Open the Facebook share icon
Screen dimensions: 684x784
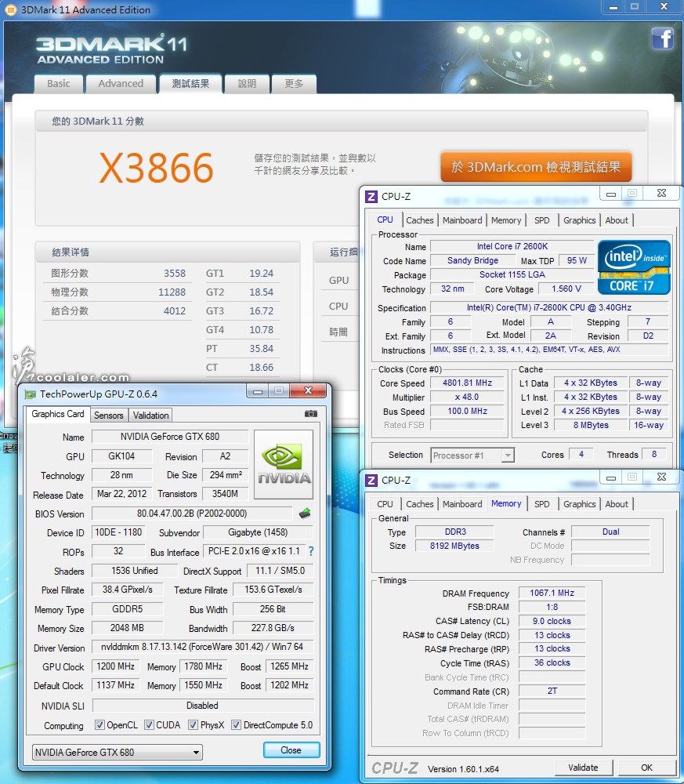click(663, 38)
